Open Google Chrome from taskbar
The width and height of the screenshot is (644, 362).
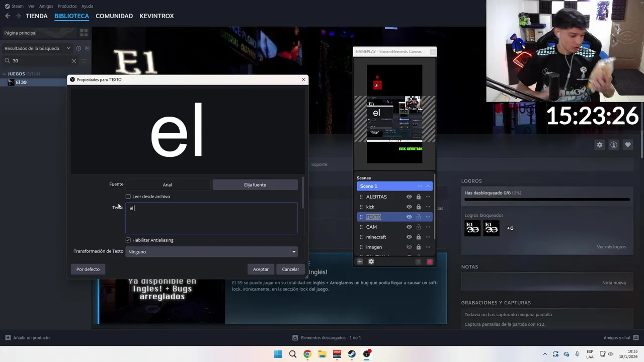pos(307,354)
